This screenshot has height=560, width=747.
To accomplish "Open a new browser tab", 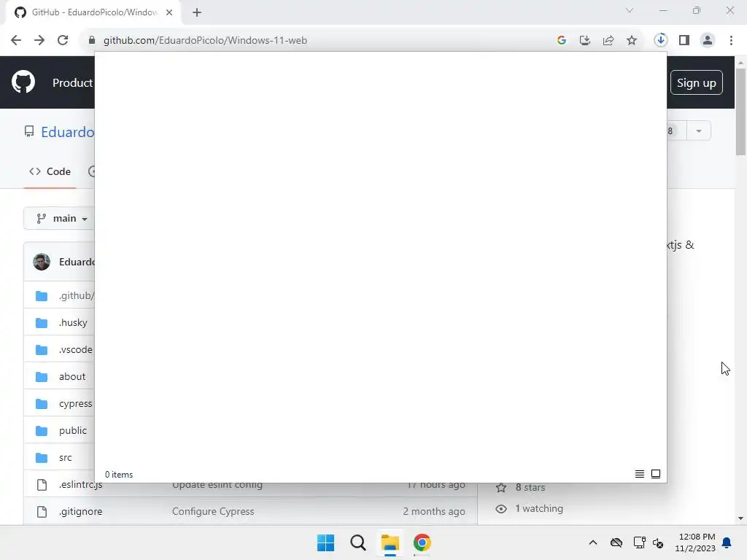I will 197,12.
